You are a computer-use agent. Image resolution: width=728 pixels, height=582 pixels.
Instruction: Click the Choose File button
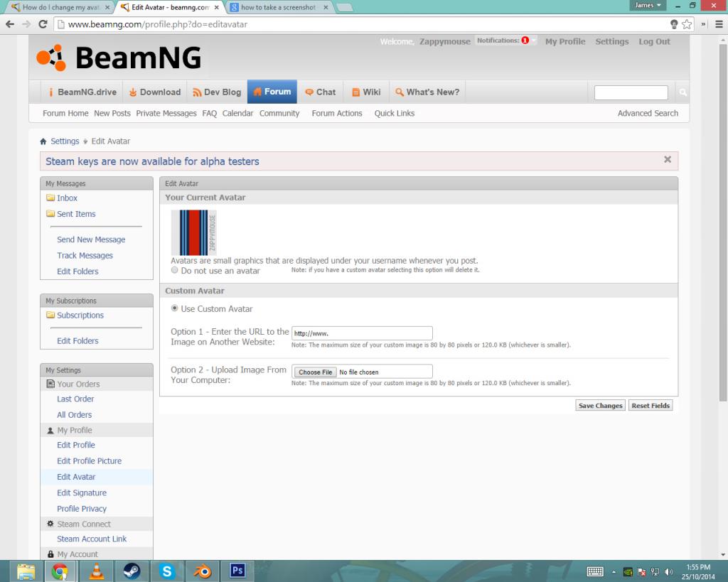315,372
